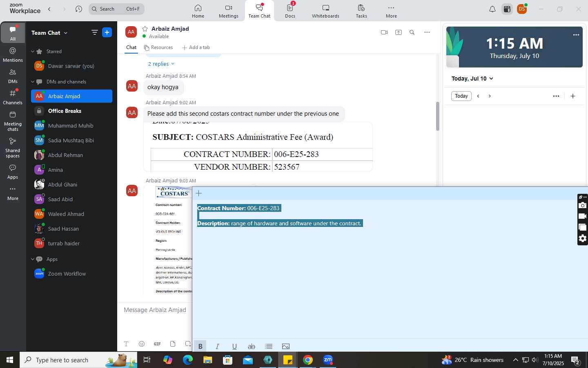
Task: Toggle italic in the sticky note
Action: coord(217,346)
